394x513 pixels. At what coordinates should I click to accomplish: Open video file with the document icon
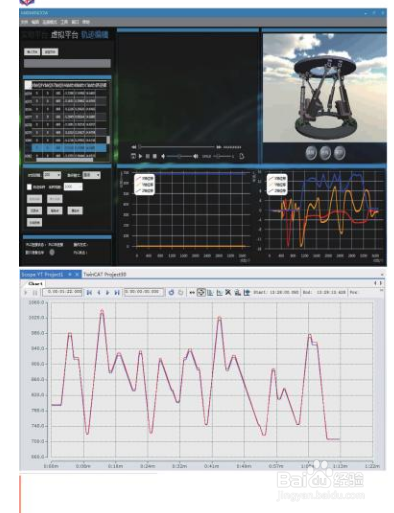coord(242,156)
